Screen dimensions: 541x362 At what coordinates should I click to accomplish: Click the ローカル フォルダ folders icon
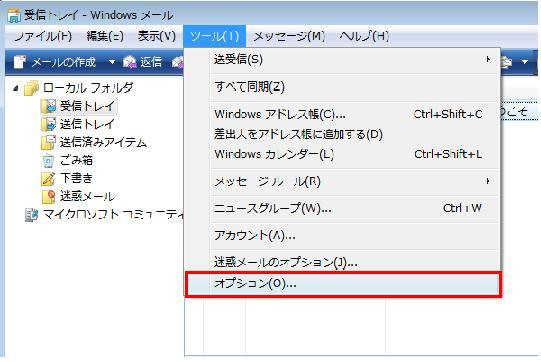point(31,88)
